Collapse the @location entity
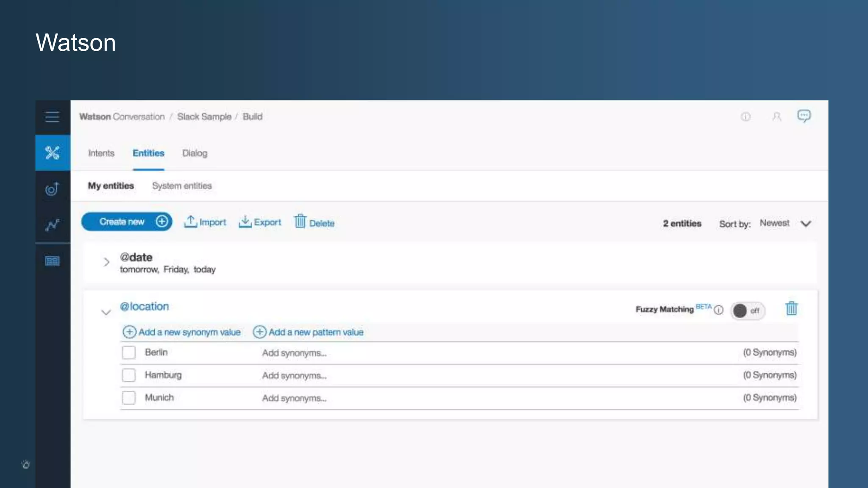The width and height of the screenshot is (868, 488). (x=106, y=313)
